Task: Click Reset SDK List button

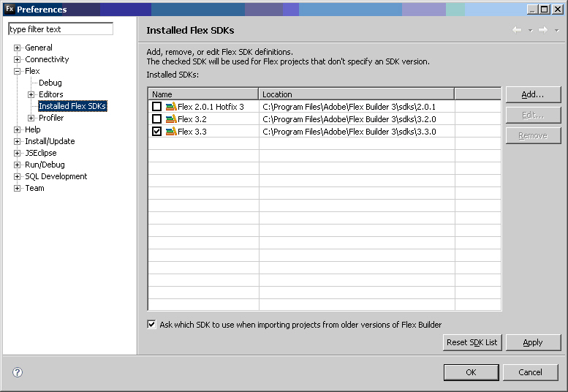Action: pyautogui.click(x=472, y=342)
